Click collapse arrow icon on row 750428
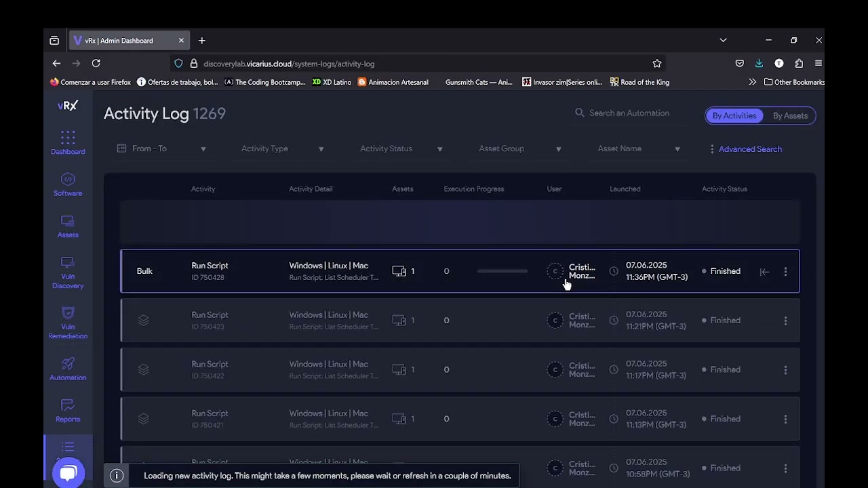The height and width of the screenshot is (488, 868). point(764,272)
